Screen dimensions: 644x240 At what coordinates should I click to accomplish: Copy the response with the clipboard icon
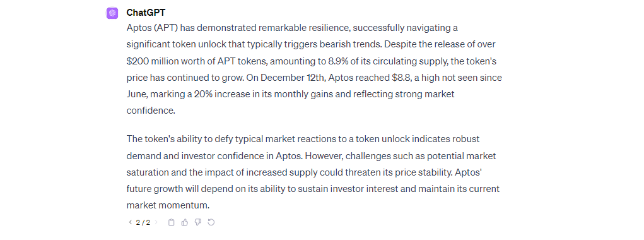pyautogui.click(x=172, y=222)
